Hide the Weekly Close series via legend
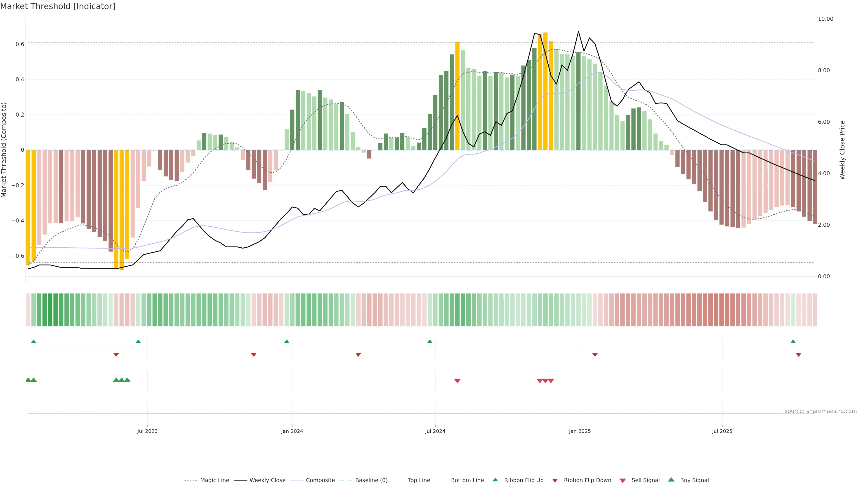Image resolution: width=868 pixels, height=488 pixels. tap(267, 480)
